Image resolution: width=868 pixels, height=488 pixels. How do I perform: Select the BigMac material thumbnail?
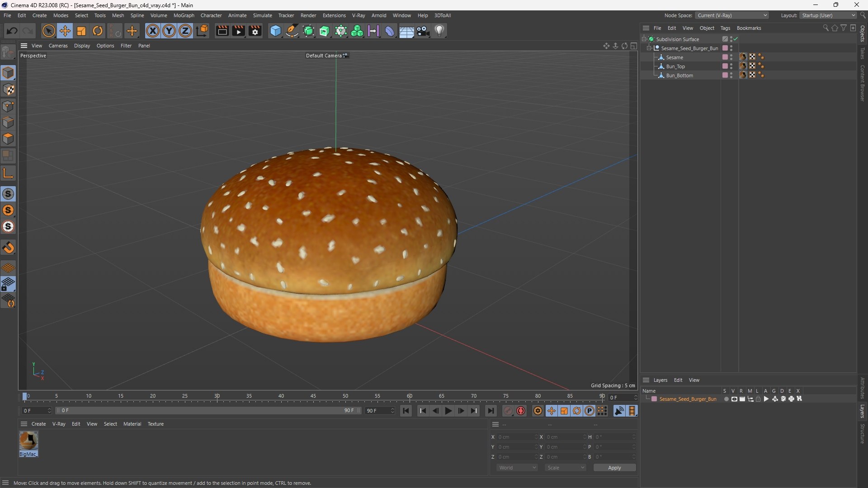point(28,441)
